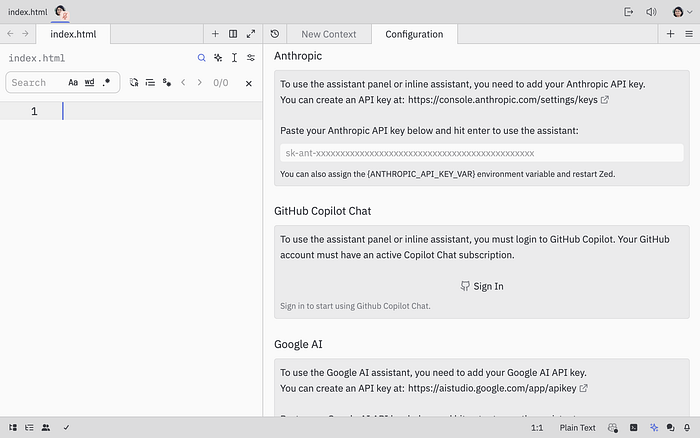
Task: Open the assistant panel hamburger menu
Action: [x=689, y=34]
